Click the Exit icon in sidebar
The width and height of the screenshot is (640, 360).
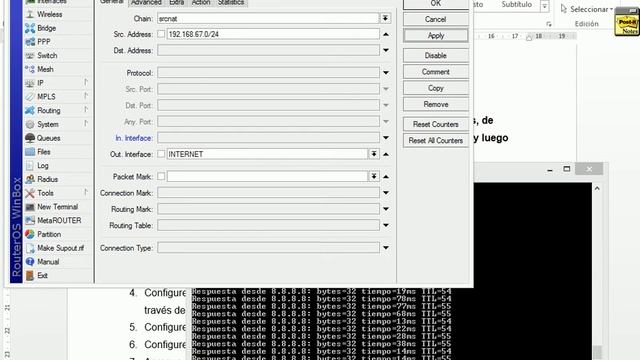pyautogui.click(x=30, y=276)
